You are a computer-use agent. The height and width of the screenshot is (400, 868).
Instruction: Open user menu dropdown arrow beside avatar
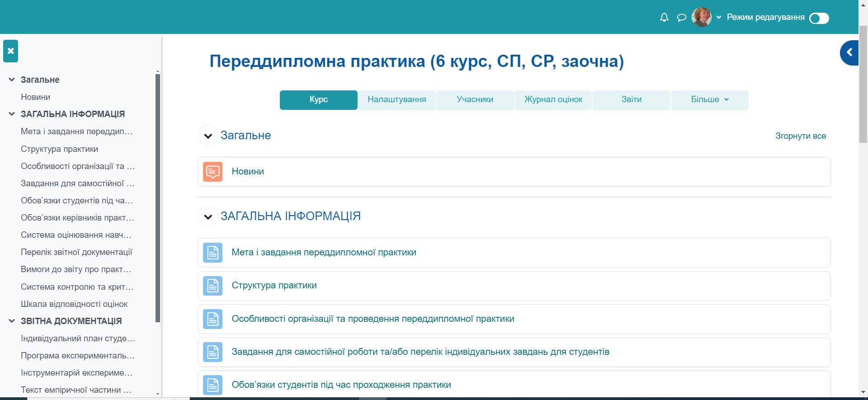point(719,18)
